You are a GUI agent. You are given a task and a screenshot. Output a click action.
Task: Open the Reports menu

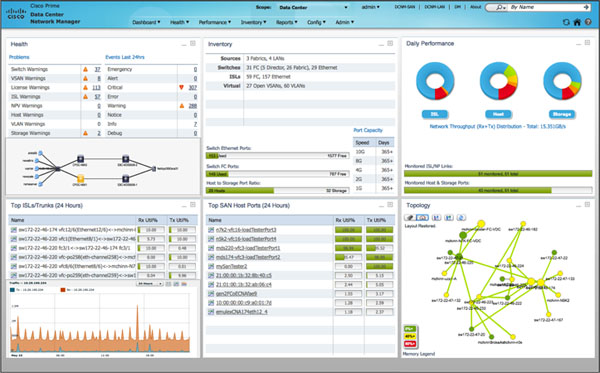coord(287,23)
